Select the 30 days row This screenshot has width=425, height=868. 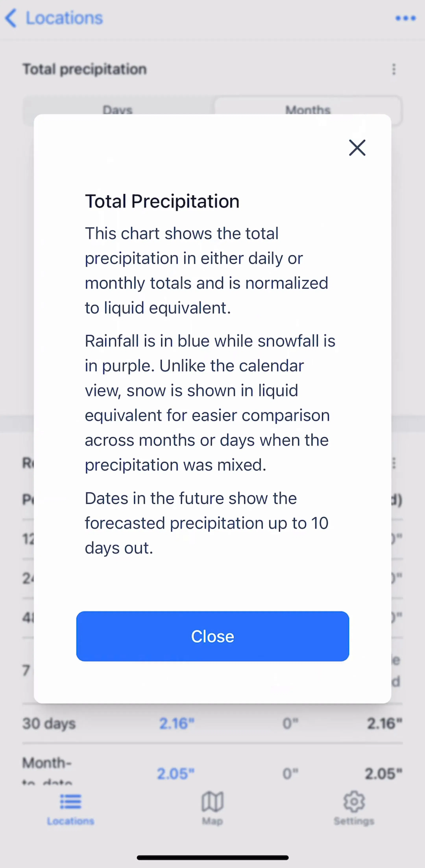click(212, 723)
